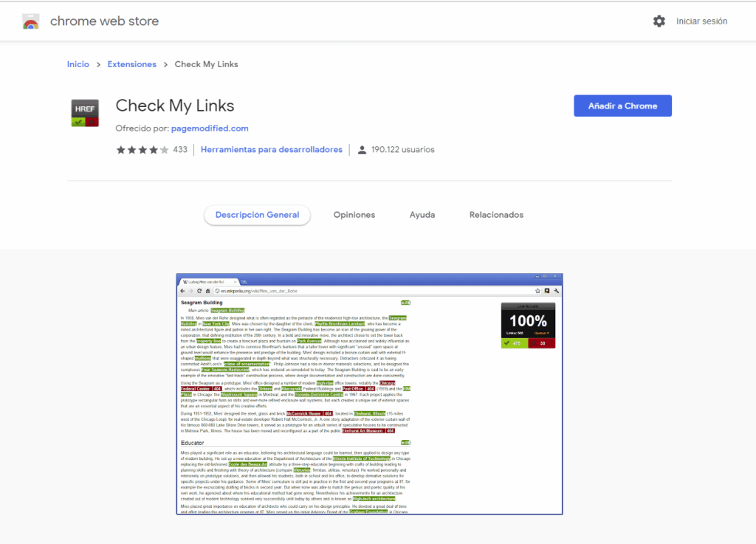Select the Descripción General tab
756x544 pixels.
257,215
